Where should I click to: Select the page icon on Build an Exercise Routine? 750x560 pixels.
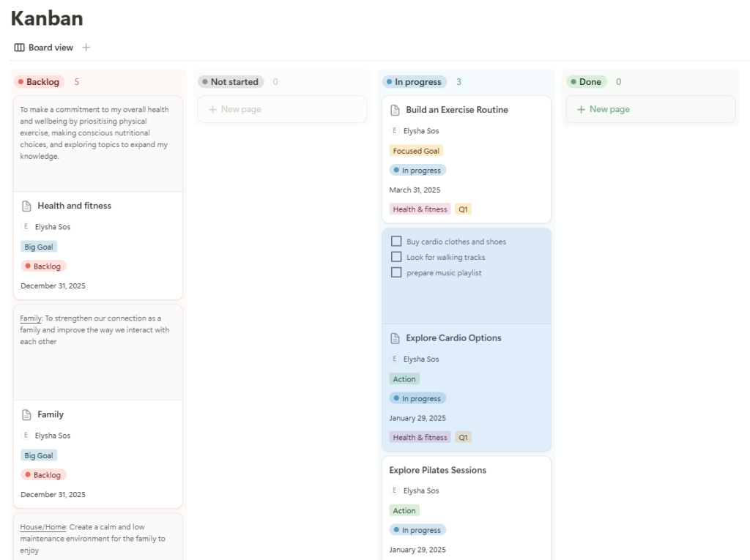(x=395, y=110)
